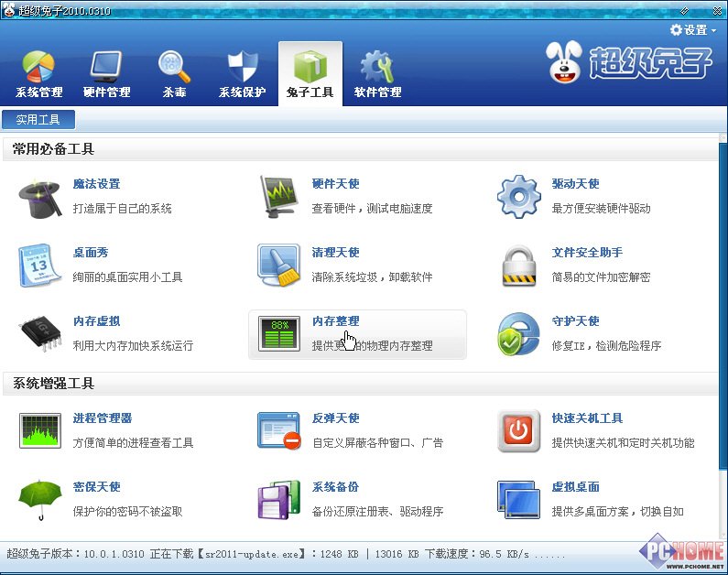Click the 最方便安装硬件驱动 description
Image resolution: width=728 pixels, height=575 pixels.
click(x=602, y=209)
